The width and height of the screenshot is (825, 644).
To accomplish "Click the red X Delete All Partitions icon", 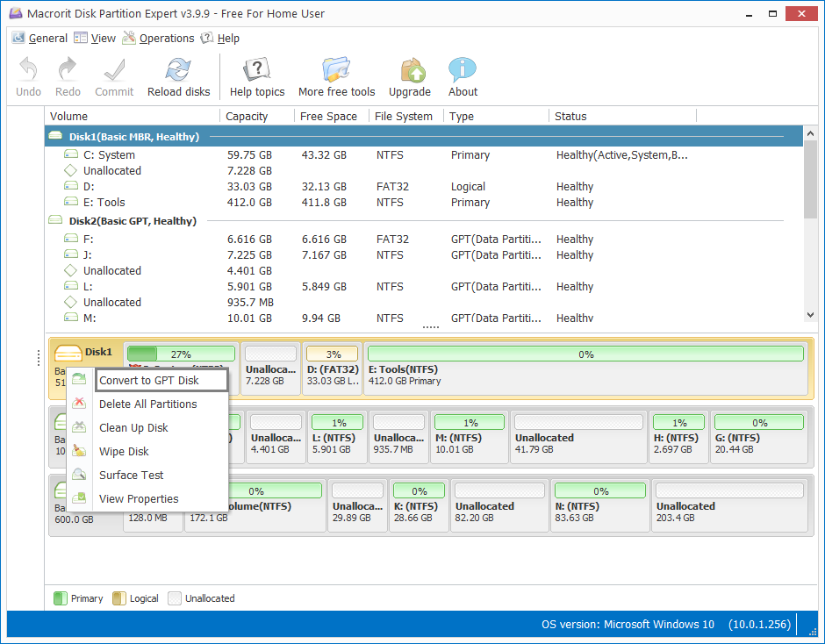I will pyautogui.click(x=79, y=403).
